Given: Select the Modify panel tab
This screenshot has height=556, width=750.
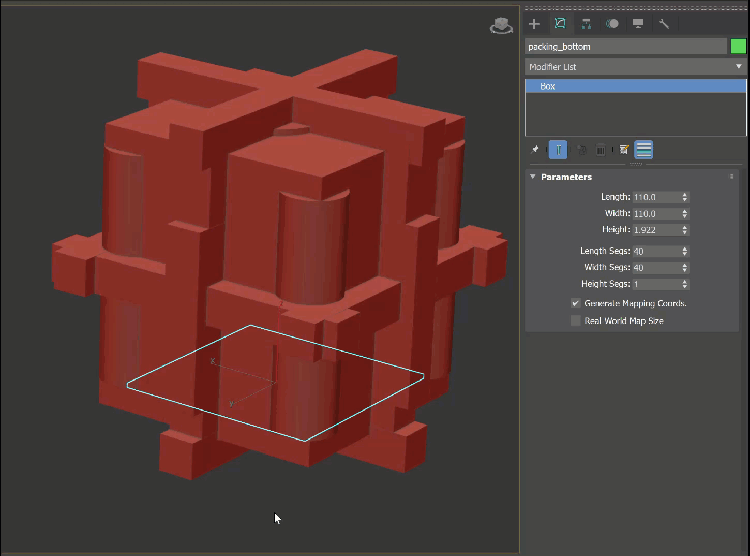Looking at the screenshot, I should click(560, 23).
